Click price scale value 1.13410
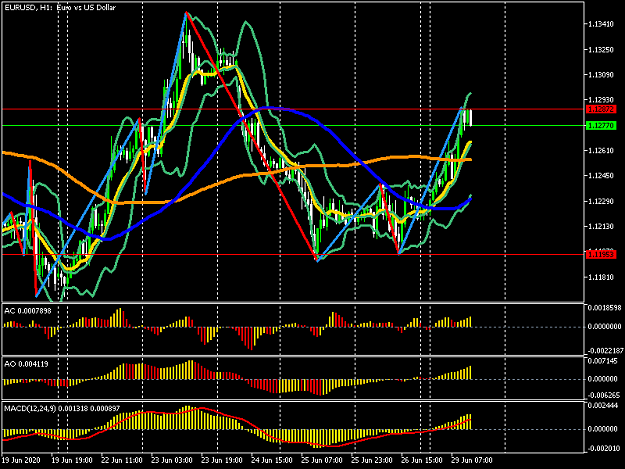The width and height of the screenshot is (625, 469). click(601, 24)
